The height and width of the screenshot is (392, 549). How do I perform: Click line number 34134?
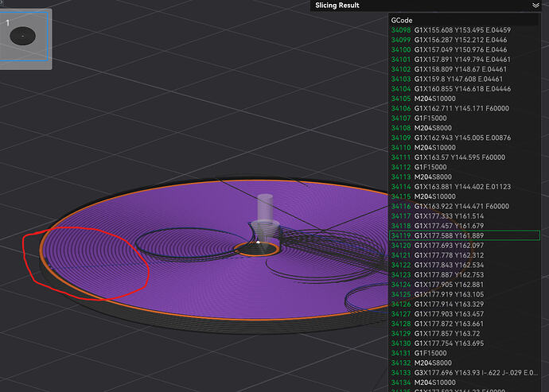(400, 382)
